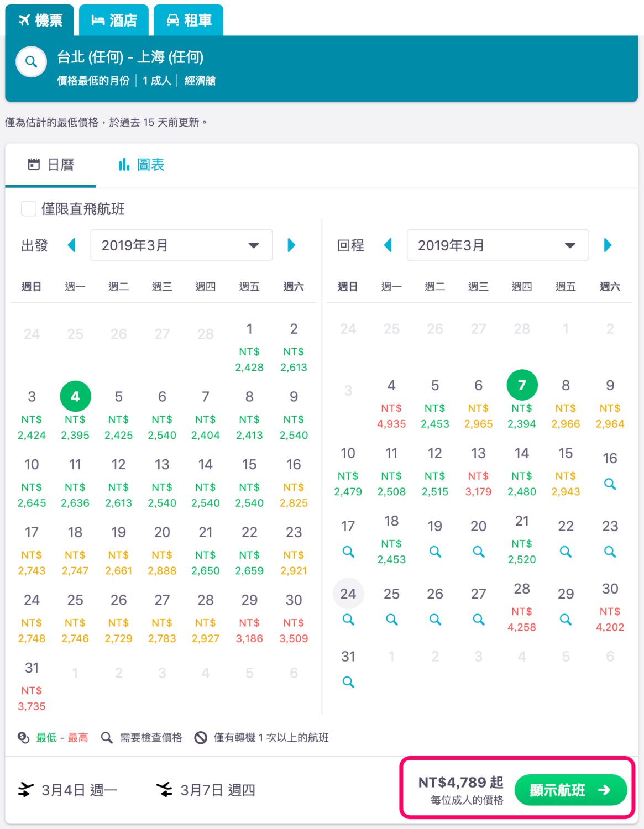644x829 pixels.
Task: Check price magnifier for return date 17
Action: [x=348, y=552]
